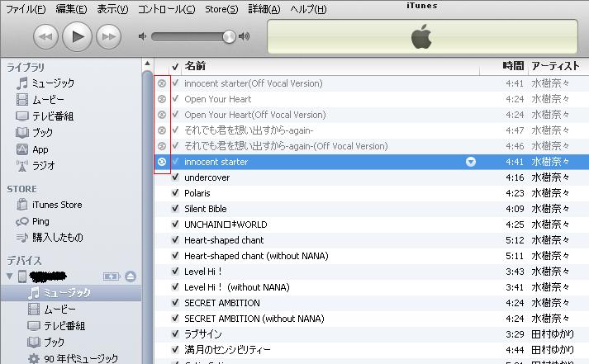The width and height of the screenshot is (589, 364).
Task: Open dropdown arrow on innocent starter row
Action: coord(471,162)
